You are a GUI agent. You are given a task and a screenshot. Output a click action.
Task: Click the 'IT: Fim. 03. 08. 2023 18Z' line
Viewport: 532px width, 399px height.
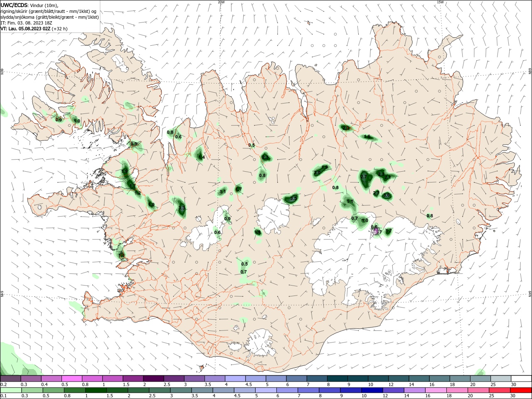point(26,23)
